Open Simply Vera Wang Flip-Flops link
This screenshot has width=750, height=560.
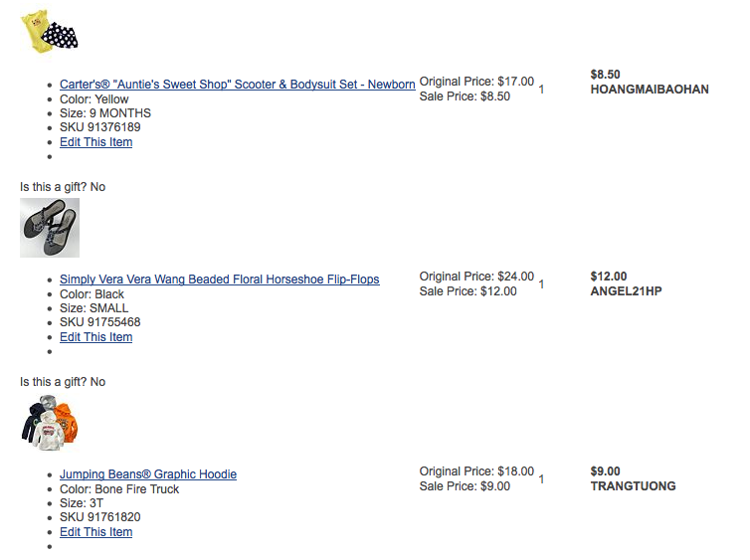point(220,280)
